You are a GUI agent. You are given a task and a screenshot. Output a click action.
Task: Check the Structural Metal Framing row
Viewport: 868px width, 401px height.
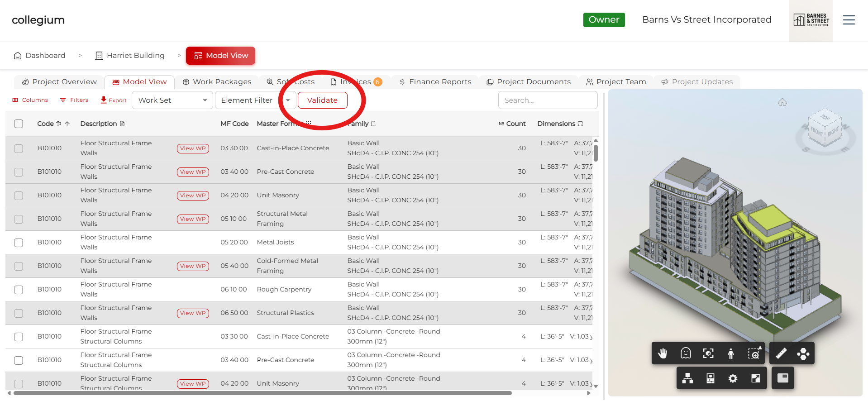[x=19, y=219]
